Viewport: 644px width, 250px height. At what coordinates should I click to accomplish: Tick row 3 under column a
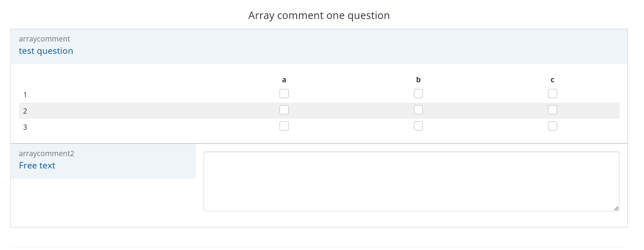(x=284, y=126)
